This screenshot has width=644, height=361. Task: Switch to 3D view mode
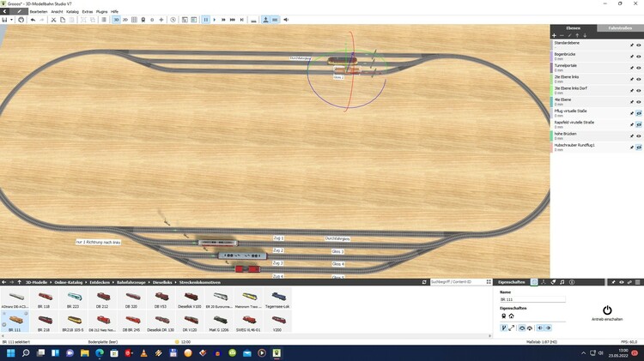coord(116,20)
